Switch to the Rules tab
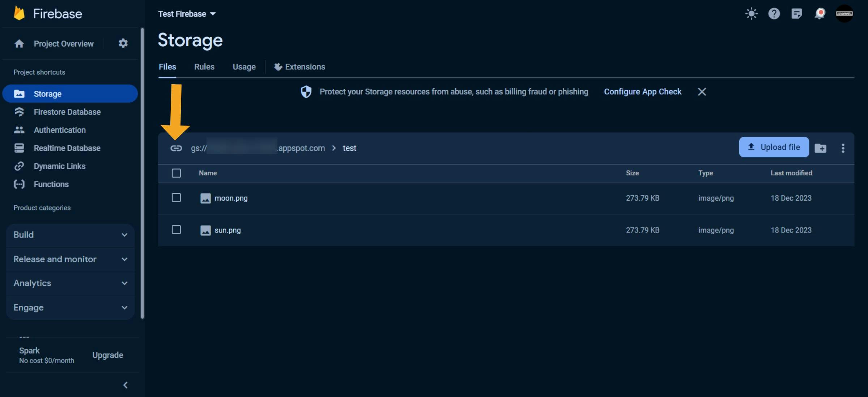Screen dimensions: 868x397 tap(204, 67)
